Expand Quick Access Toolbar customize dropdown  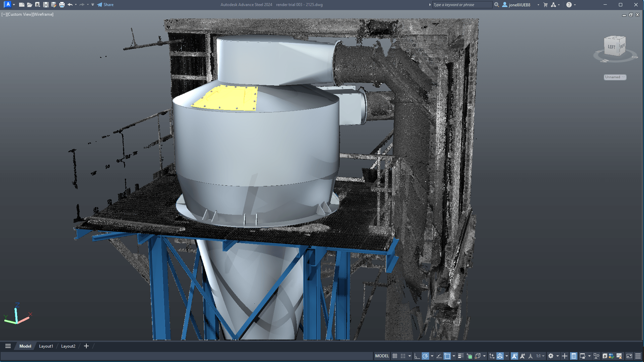tap(93, 5)
